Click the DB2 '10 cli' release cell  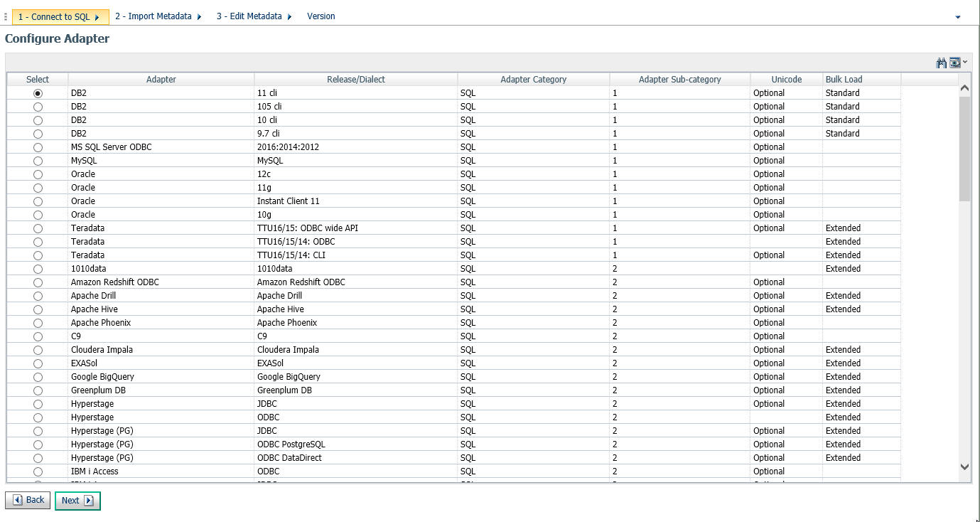click(x=356, y=120)
